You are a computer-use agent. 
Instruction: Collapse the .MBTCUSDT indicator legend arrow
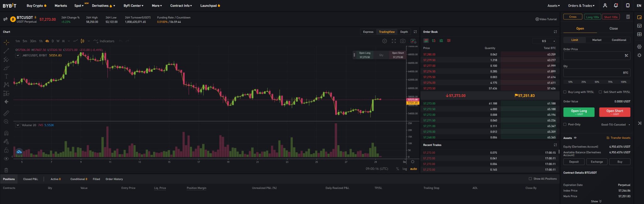18,55
